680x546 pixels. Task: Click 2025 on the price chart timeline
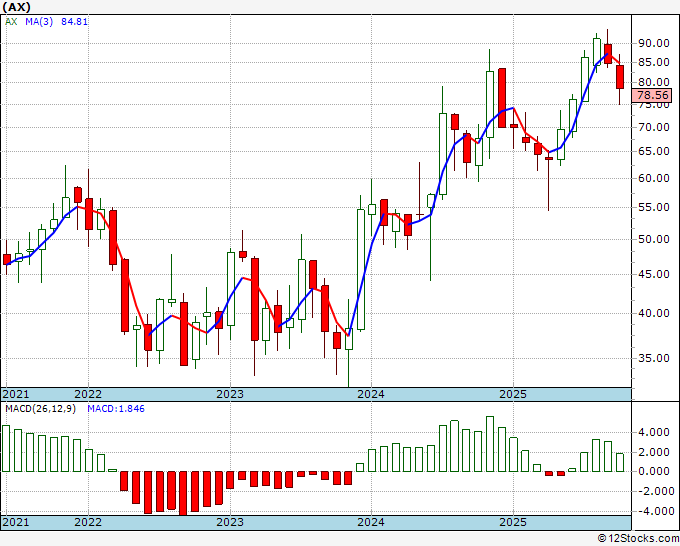513,394
